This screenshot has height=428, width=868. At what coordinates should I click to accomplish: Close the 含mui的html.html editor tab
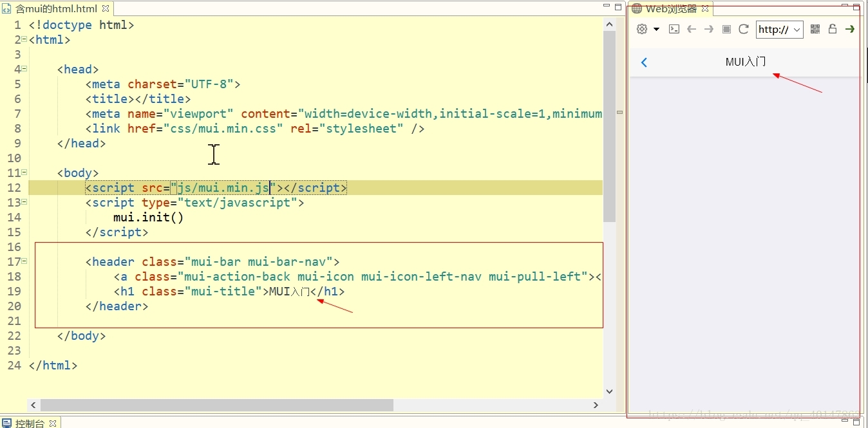(106, 8)
